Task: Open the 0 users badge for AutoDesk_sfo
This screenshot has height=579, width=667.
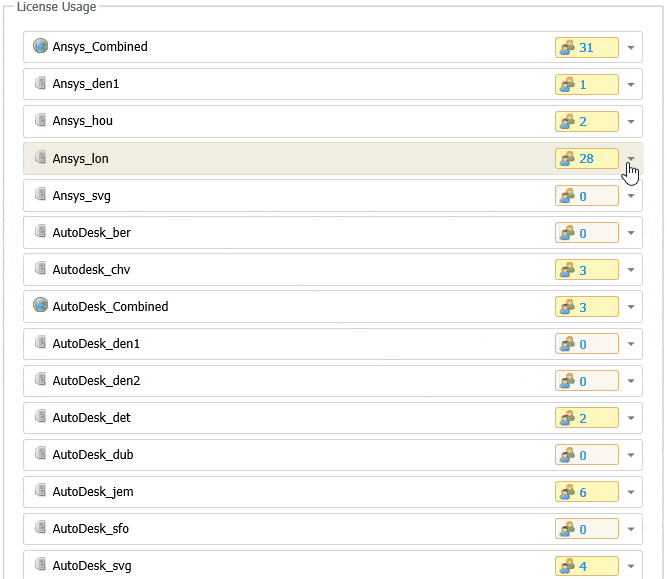Action: 587,529
